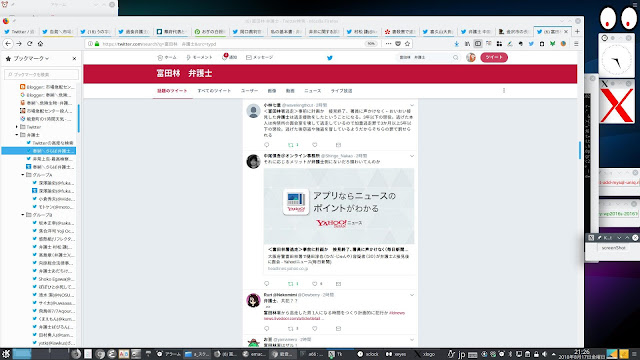
Task: Click the green padlock in the address bar
Action: [97, 44]
